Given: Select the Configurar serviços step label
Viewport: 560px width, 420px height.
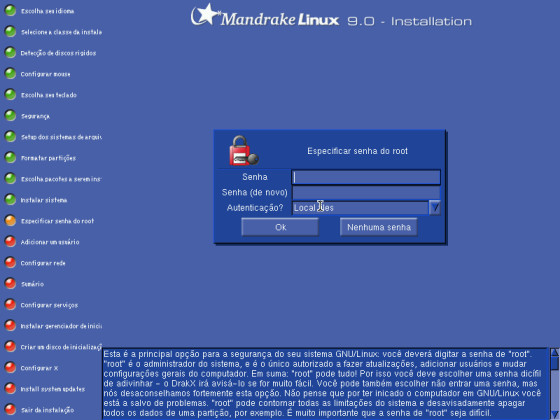Looking at the screenshot, I should click(x=49, y=305).
